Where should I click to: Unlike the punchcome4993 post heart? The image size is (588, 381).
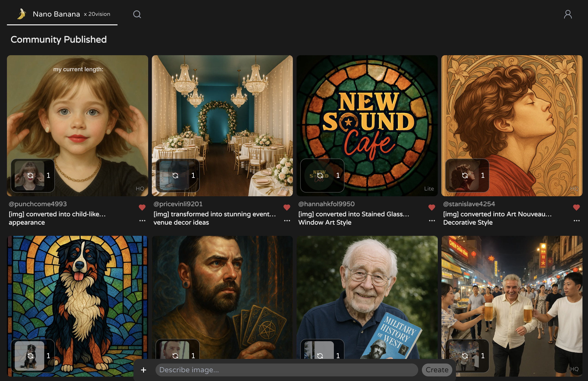142,208
